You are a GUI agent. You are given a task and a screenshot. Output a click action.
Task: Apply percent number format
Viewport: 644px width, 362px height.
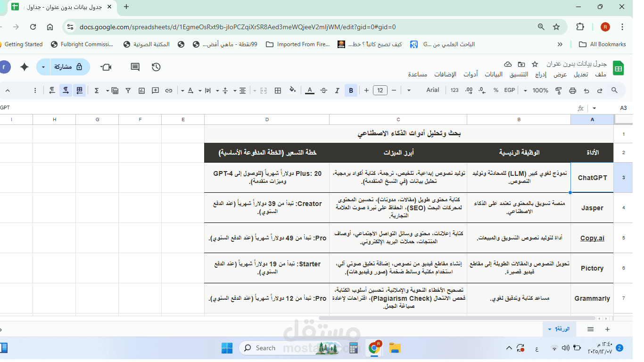pyautogui.click(x=496, y=90)
